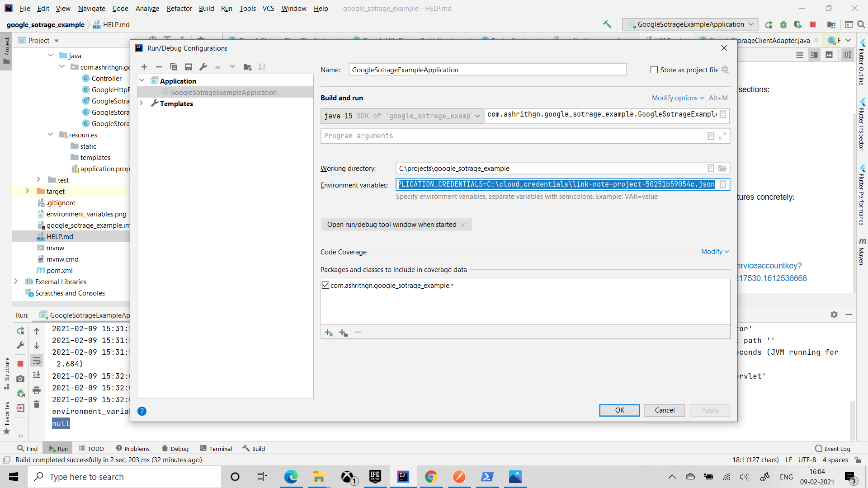Uncheck com.ashrithgn.google_sotrage_example.* coverage package
This screenshot has width=868, height=488.
pyautogui.click(x=325, y=286)
